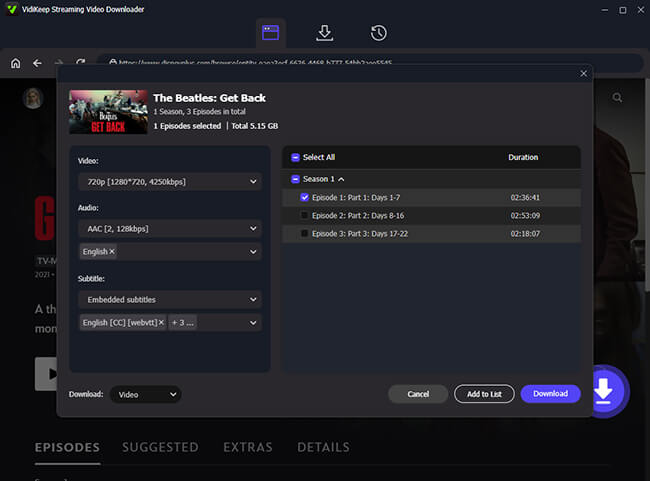Minimize the VidiKeep window

click(605, 10)
